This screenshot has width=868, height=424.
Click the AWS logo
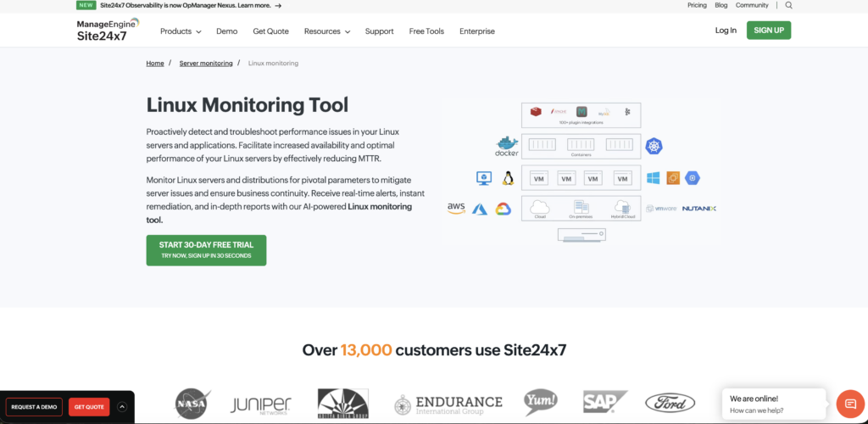455,208
